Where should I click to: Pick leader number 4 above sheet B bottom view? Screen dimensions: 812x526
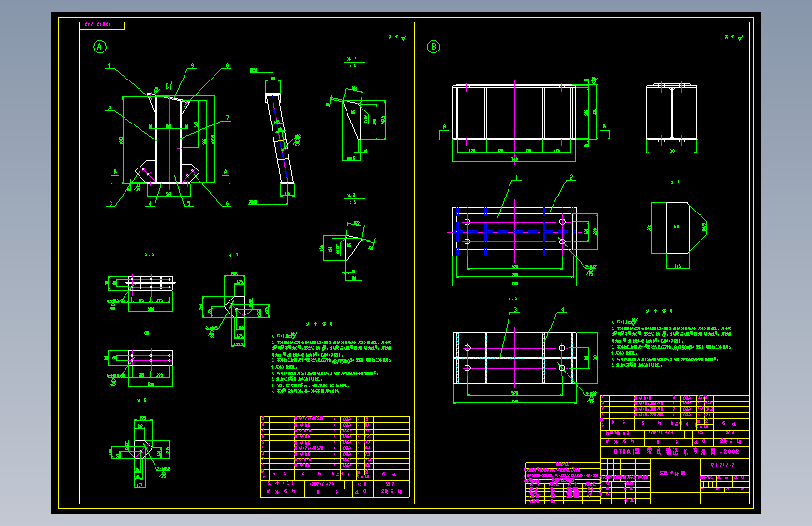pyautogui.click(x=563, y=310)
